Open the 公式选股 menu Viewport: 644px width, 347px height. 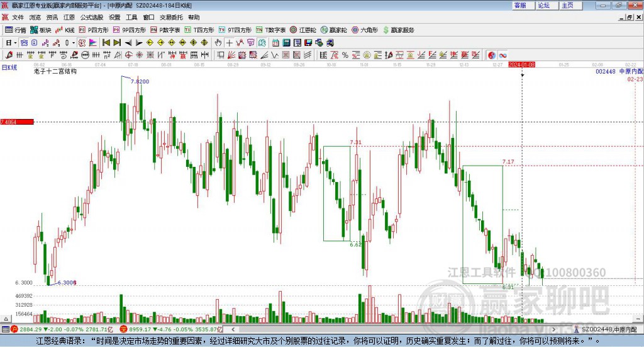tap(92, 17)
